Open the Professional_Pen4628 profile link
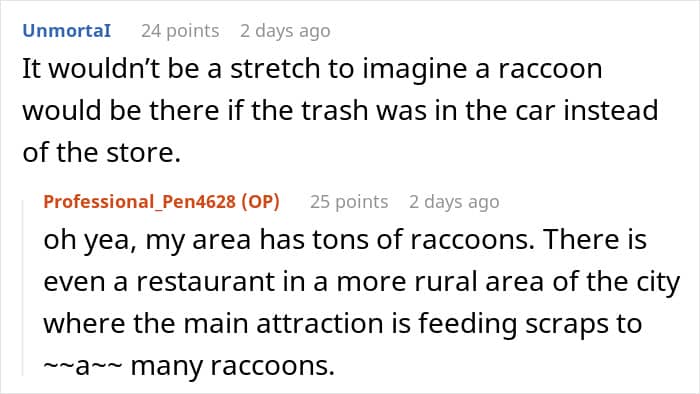The image size is (700, 394). (139, 202)
